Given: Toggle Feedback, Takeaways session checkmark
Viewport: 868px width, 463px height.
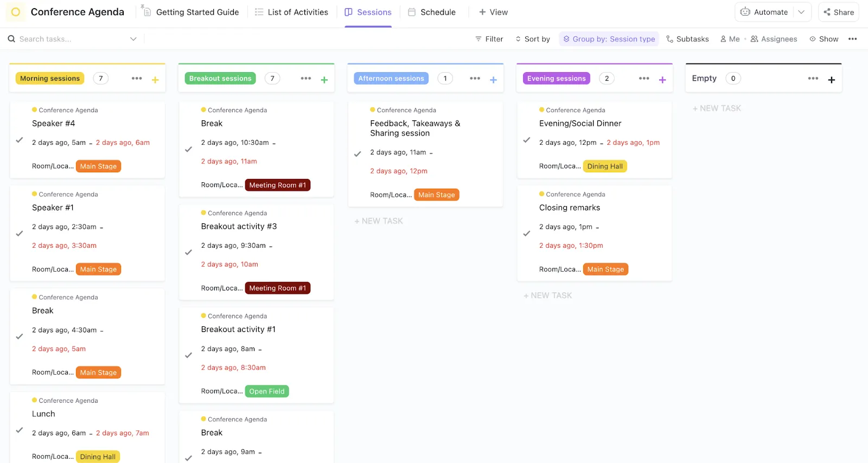Looking at the screenshot, I should [x=358, y=154].
